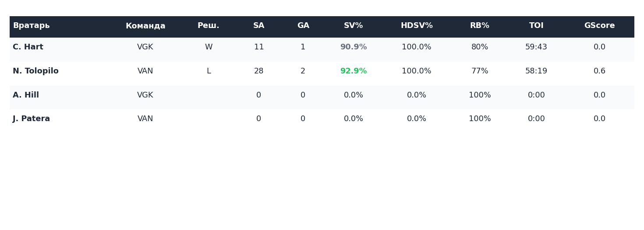The width and height of the screenshot is (644, 230).
Task: Click the 59:43 time on ice
Action: [536, 47]
